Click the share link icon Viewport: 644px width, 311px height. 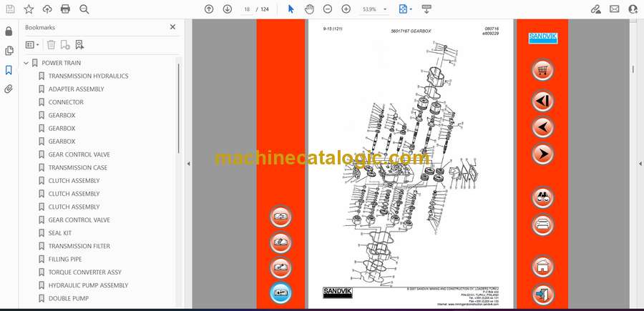(x=595, y=9)
